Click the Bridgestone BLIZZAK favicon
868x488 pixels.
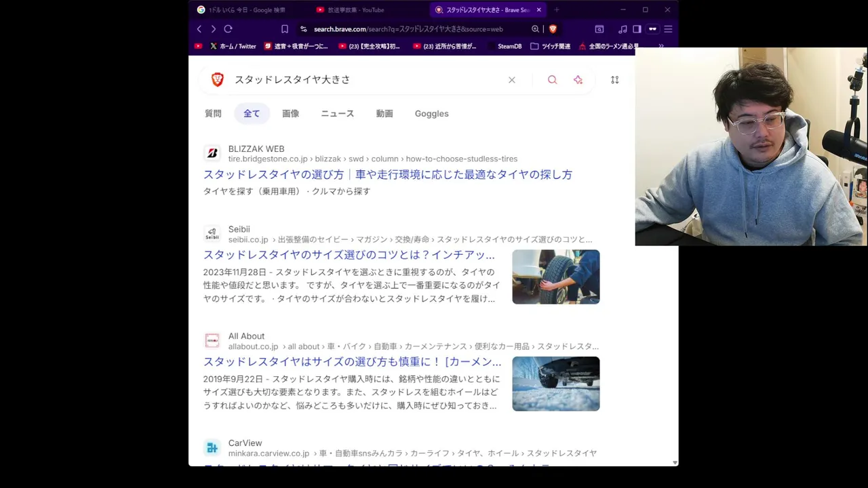(x=212, y=153)
